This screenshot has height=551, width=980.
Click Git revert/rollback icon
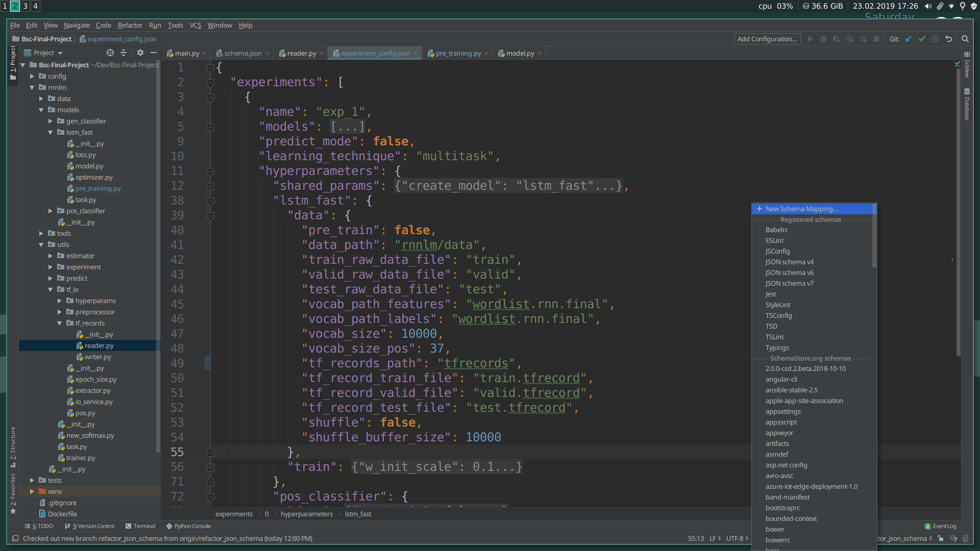tap(948, 39)
